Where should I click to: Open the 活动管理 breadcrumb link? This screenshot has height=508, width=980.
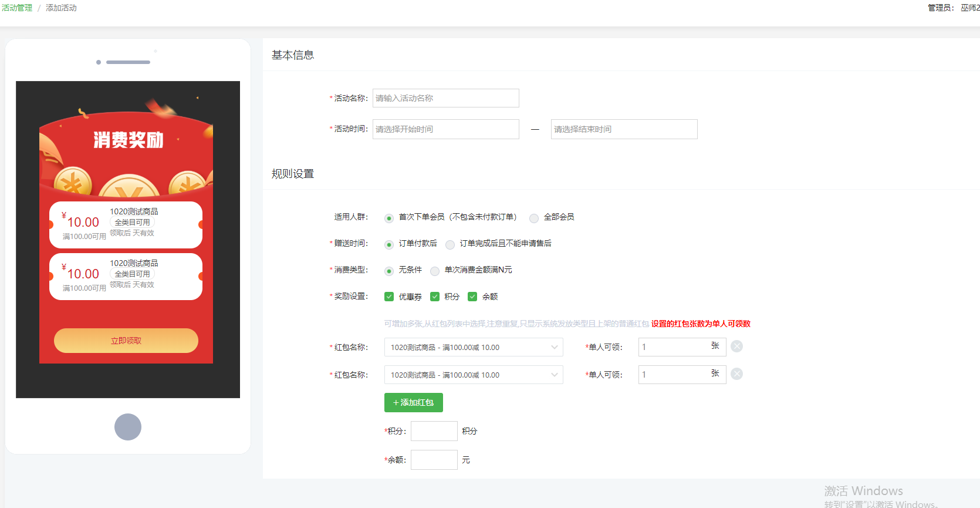[x=17, y=8]
